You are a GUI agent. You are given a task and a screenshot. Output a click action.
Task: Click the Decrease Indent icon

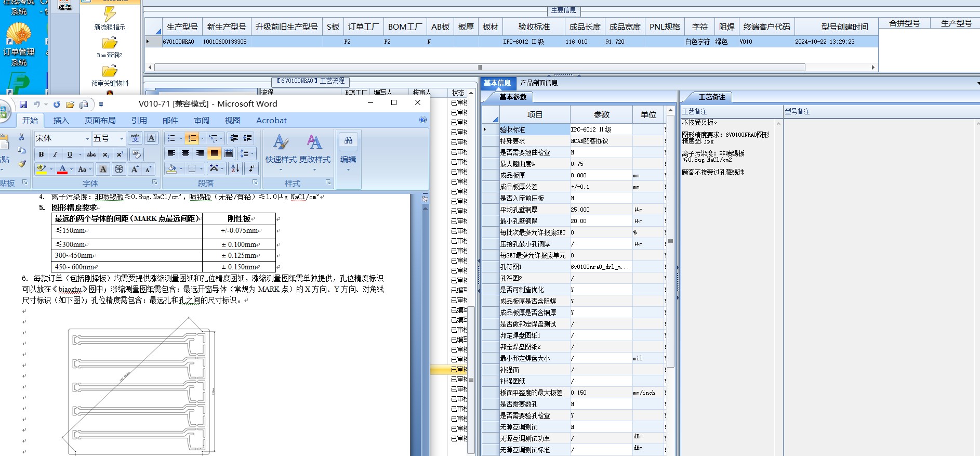(234, 138)
